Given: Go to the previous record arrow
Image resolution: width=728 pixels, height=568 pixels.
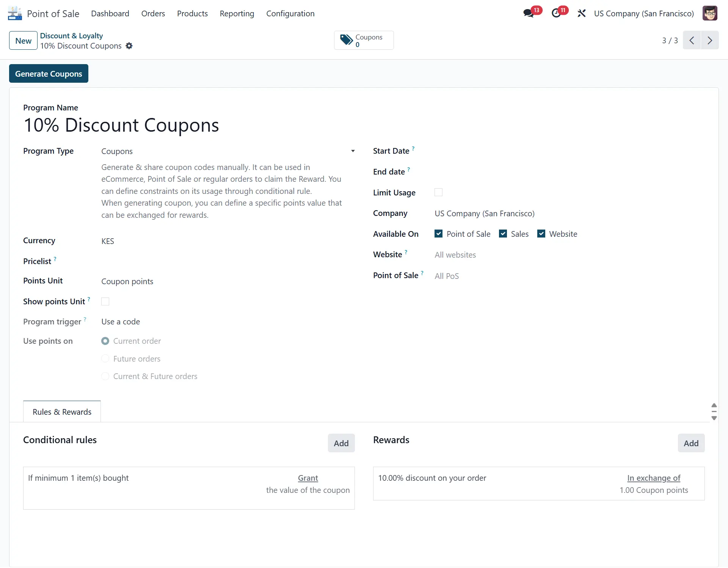Looking at the screenshot, I should click(x=692, y=40).
